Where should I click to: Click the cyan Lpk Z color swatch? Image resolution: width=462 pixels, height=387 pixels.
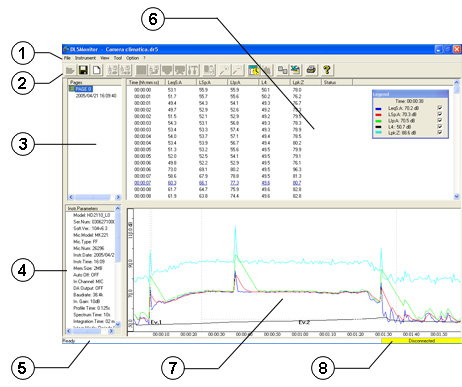378,133
